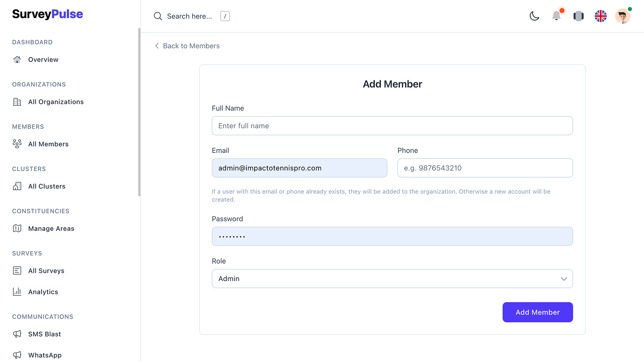Click the Manage Areas map icon
Viewport: 644px width, 362px height.
click(x=17, y=228)
